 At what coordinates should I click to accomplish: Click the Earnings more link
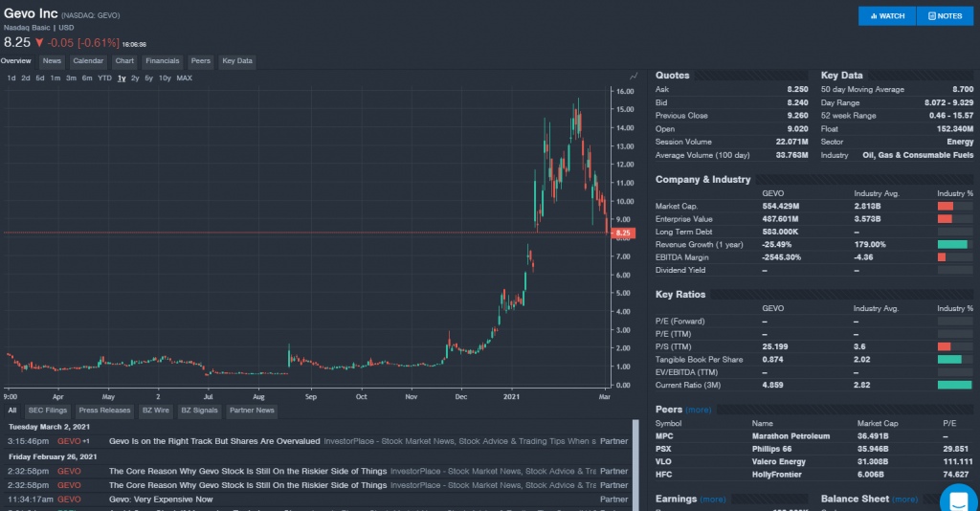(712, 500)
